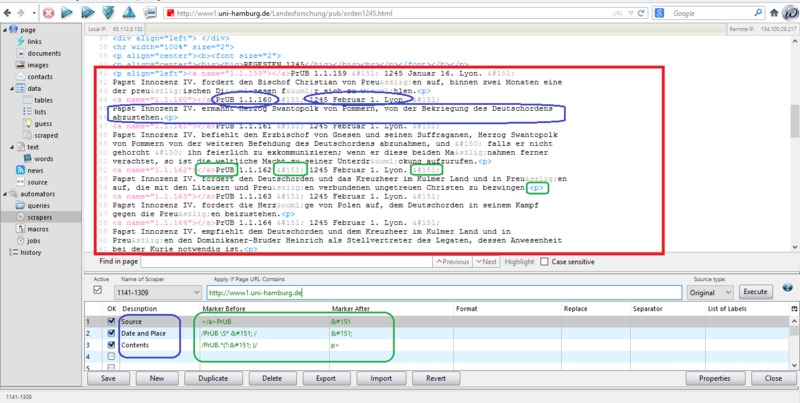Click the reload icon in address bar
This screenshot has width=800, height=403.
(x=641, y=13)
